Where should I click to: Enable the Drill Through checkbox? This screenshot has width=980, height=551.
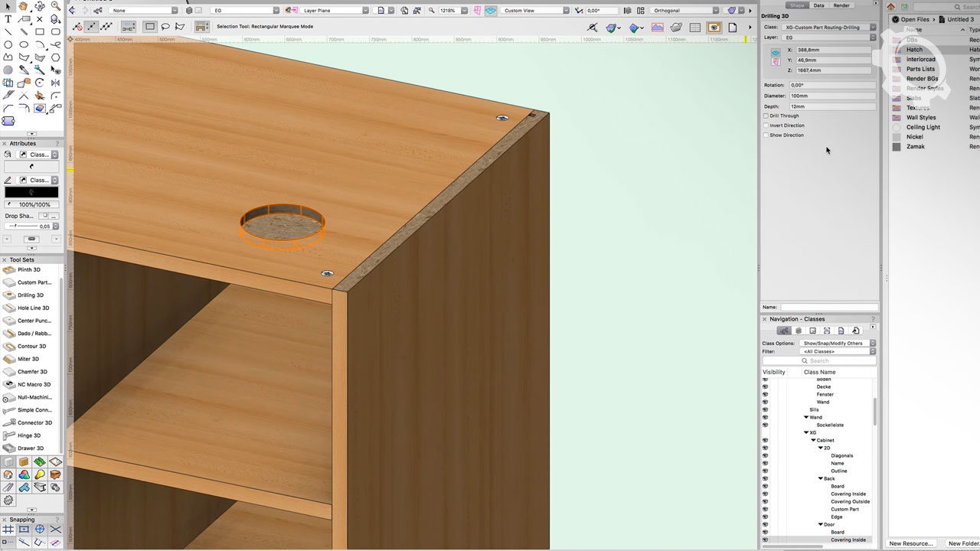point(766,116)
